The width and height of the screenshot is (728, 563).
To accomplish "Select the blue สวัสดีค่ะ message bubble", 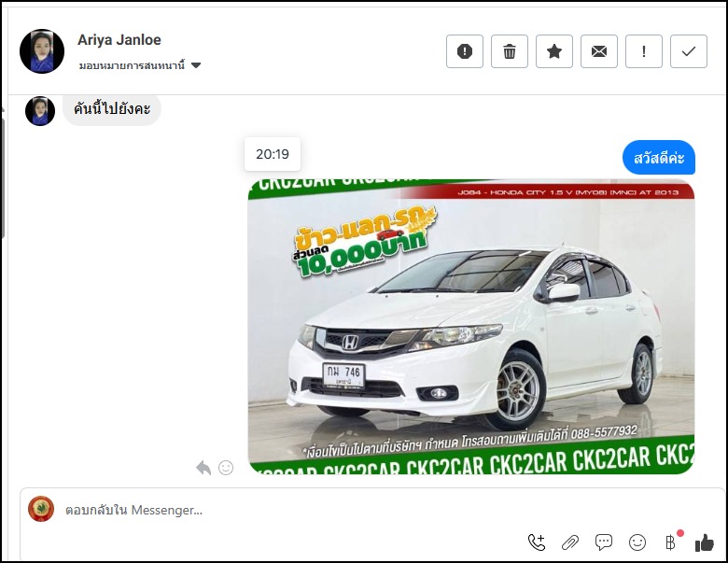I will (659, 158).
